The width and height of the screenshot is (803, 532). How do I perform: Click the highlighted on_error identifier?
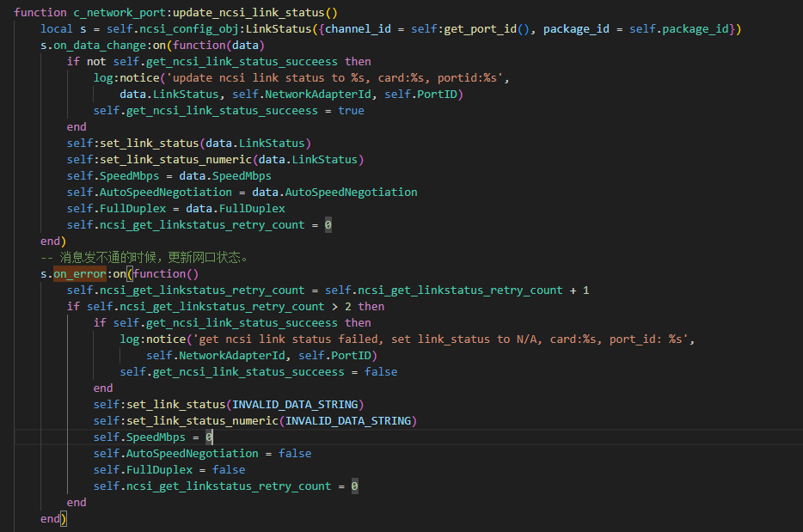click(x=80, y=274)
